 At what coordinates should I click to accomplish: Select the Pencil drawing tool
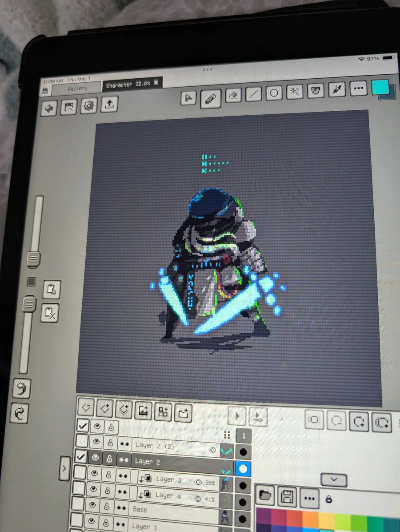tap(211, 99)
